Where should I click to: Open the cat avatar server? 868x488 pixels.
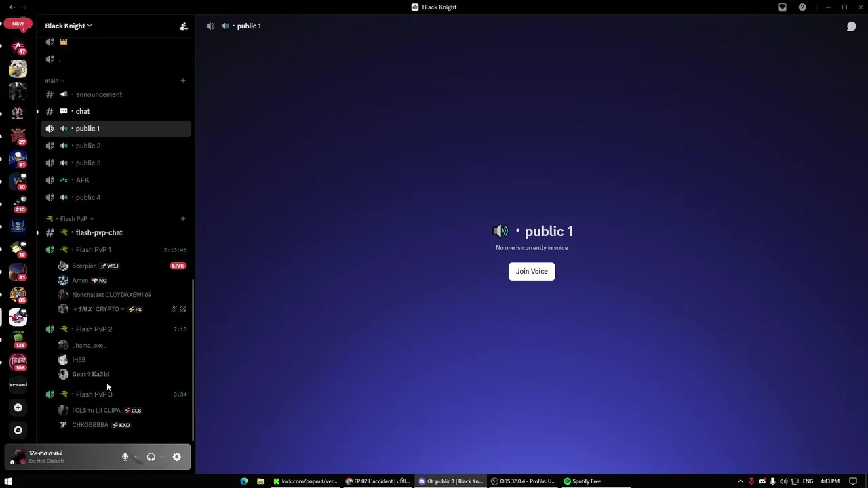click(18, 68)
